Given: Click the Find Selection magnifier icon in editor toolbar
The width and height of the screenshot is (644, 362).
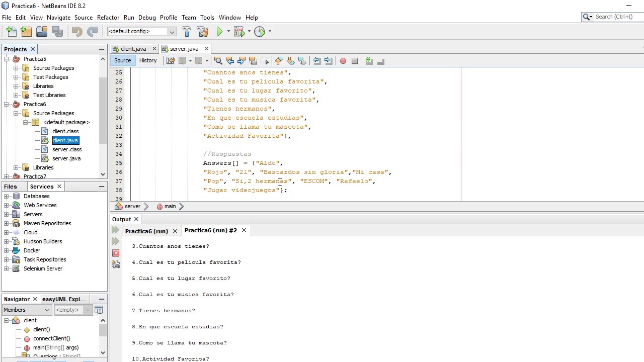Looking at the screenshot, I should coord(218,61).
